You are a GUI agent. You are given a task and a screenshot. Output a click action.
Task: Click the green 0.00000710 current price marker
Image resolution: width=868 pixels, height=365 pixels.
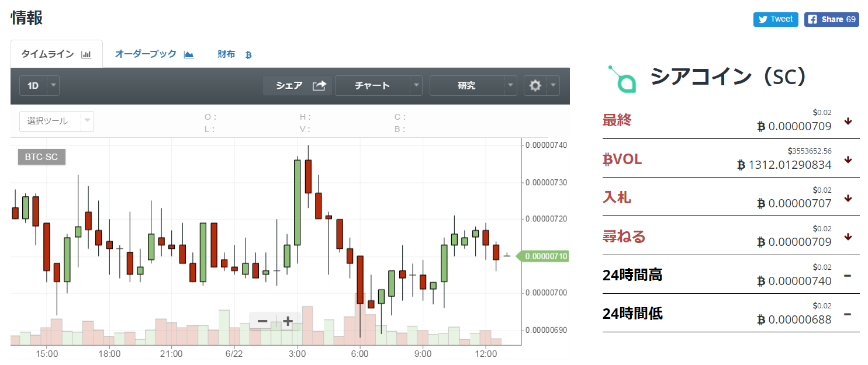coord(545,256)
